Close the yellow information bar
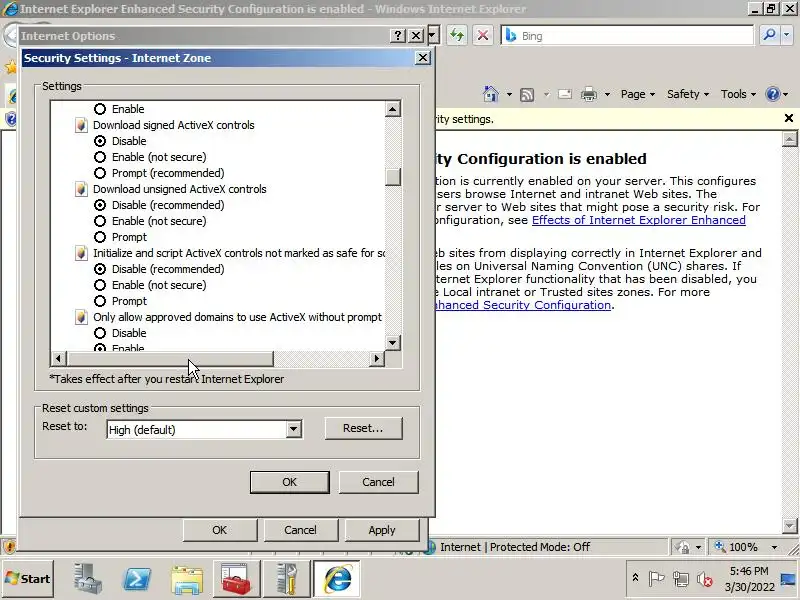Image resolution: width=800 pixels, height=600 pixels. point(788,118)
